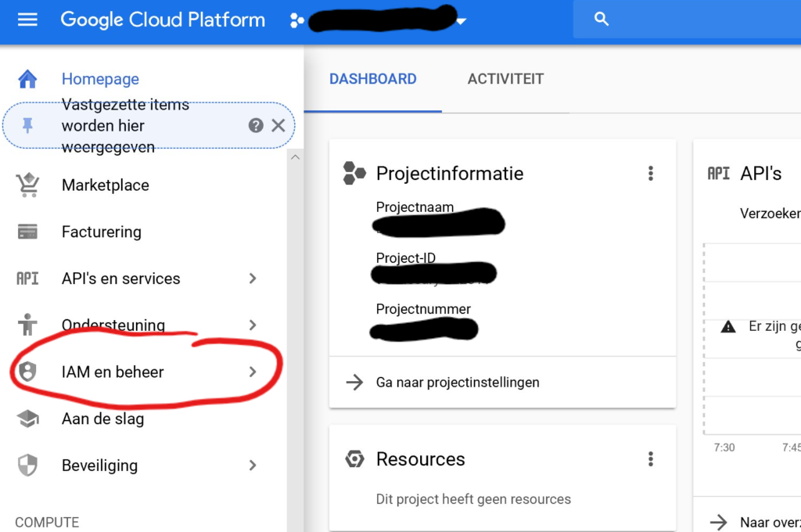
Task: Click the Project-ID label
Action: (x=406, y=258)
